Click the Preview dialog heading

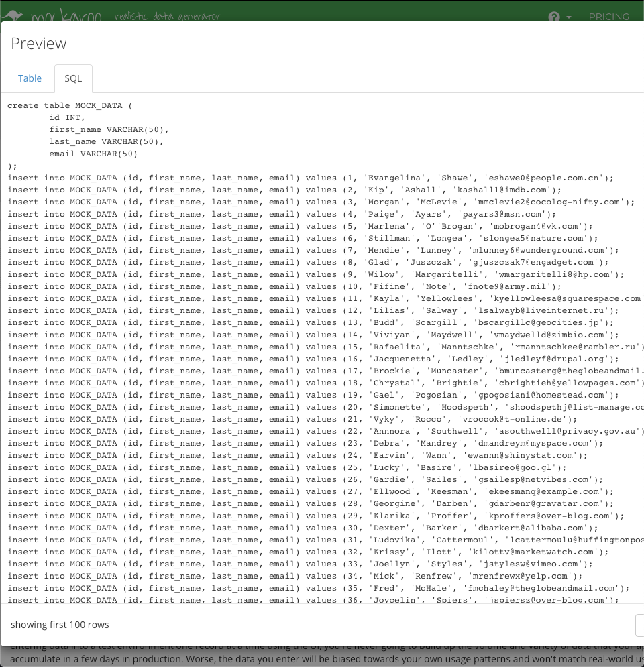point(39,44)
